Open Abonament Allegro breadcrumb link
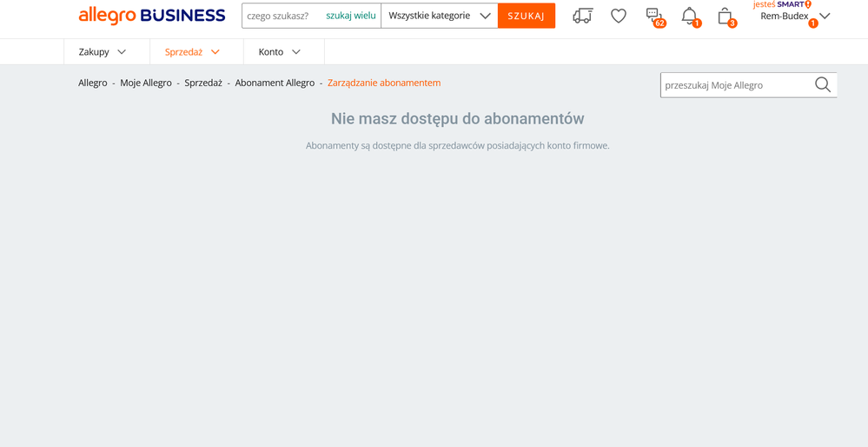 pyautogui.click(x=275, y=83)
